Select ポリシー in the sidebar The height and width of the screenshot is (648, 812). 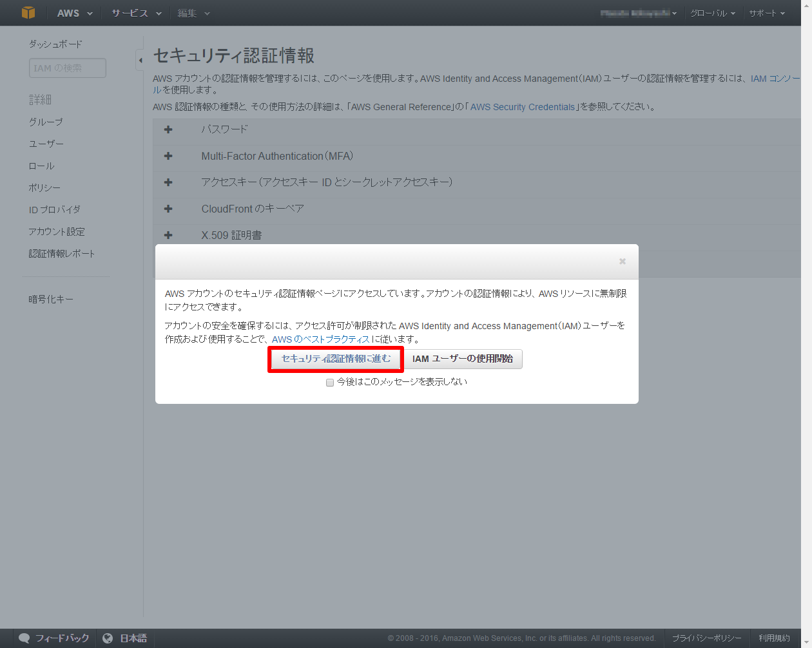(x=44, y=187)
